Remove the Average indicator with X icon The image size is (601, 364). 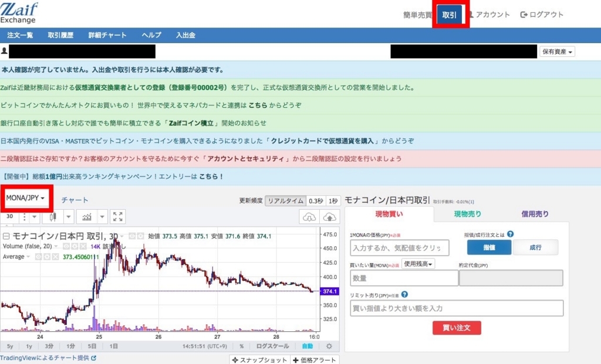[x=55, y=257]
